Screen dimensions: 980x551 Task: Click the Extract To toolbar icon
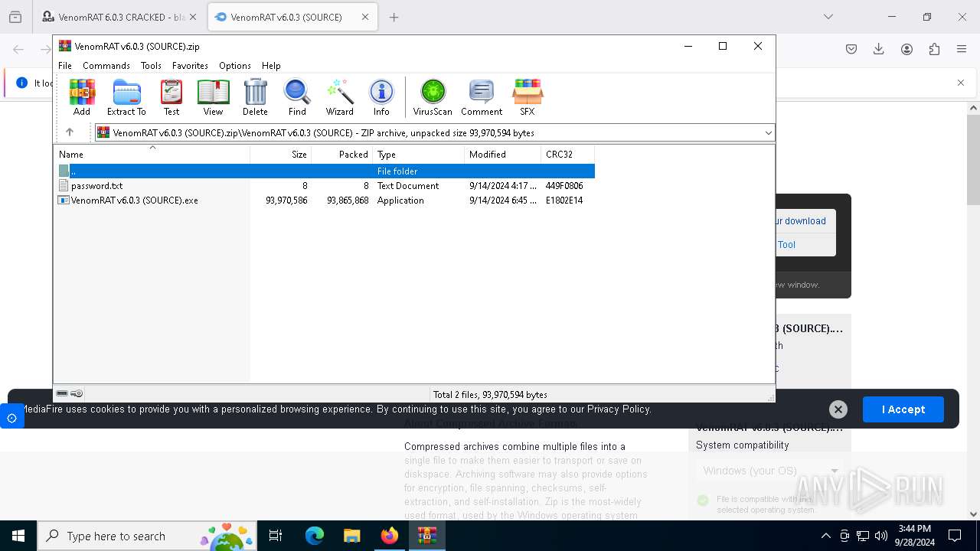pos(126,96)
